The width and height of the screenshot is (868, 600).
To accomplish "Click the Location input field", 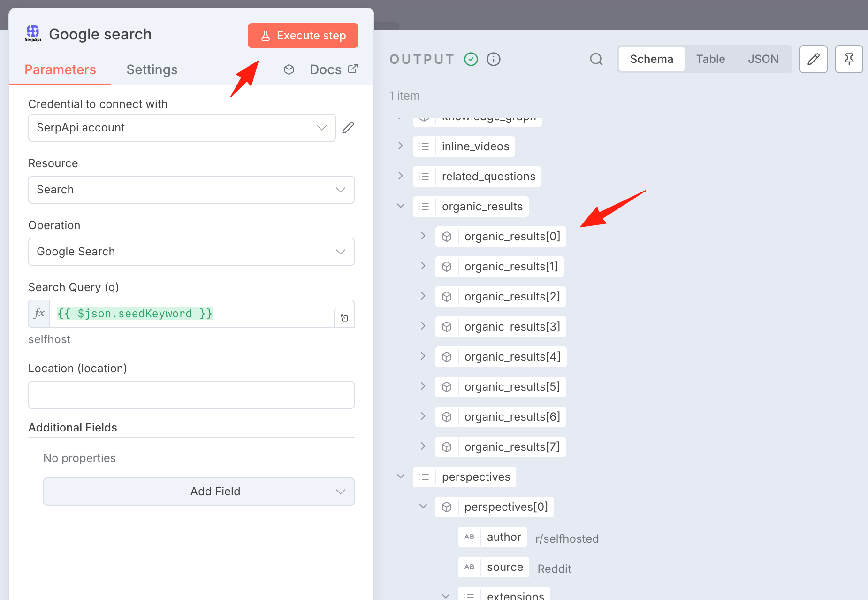I will 191,395.
